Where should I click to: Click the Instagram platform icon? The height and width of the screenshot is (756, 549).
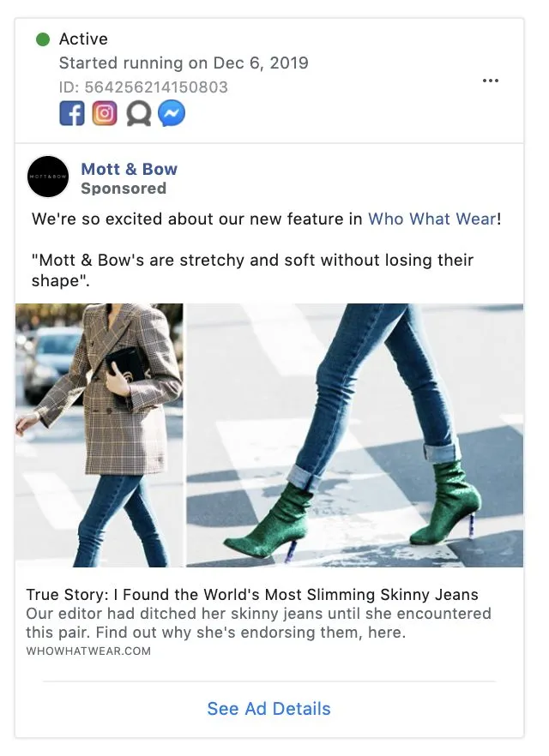click(x=105, y=113)
